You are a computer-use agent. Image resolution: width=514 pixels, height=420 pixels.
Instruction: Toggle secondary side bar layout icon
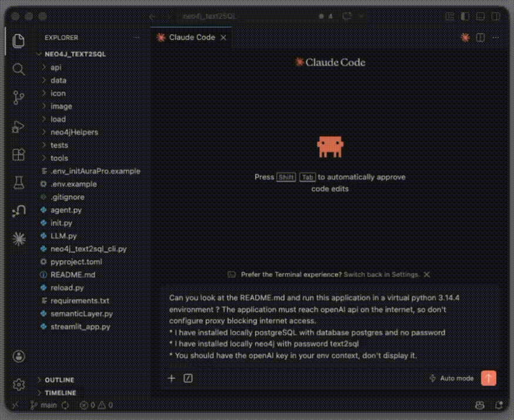[x=496, y=16]
